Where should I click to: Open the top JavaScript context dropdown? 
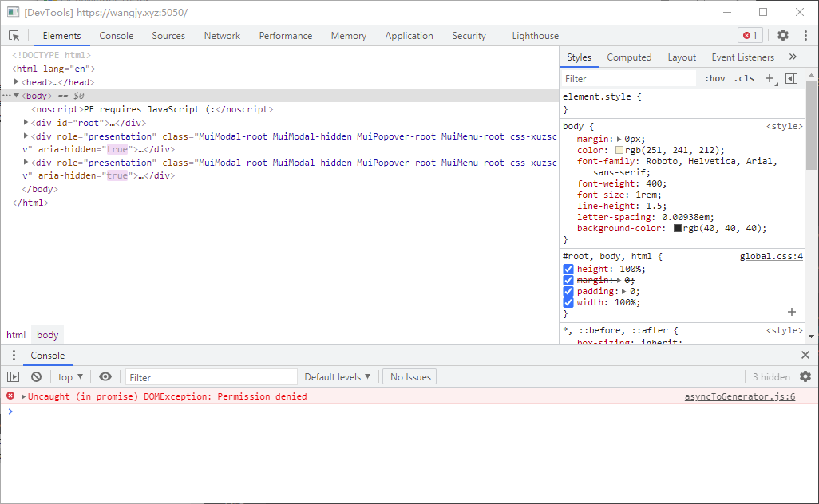click(70, 376)
